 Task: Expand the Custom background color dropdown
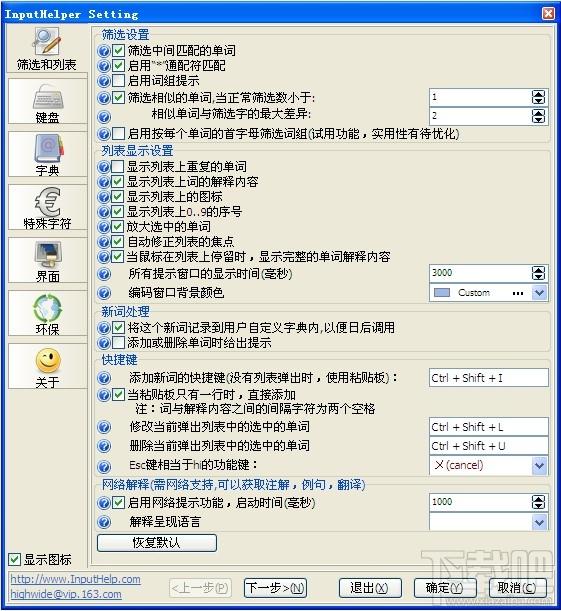coord(539,293)
